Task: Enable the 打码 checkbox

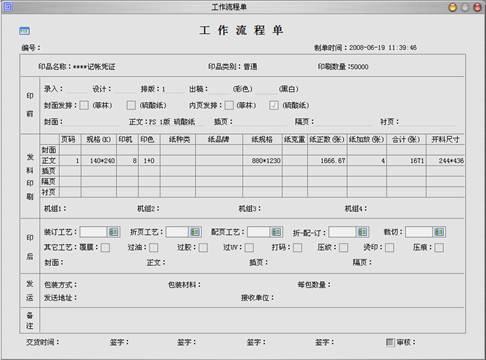Action: [298, 247]
